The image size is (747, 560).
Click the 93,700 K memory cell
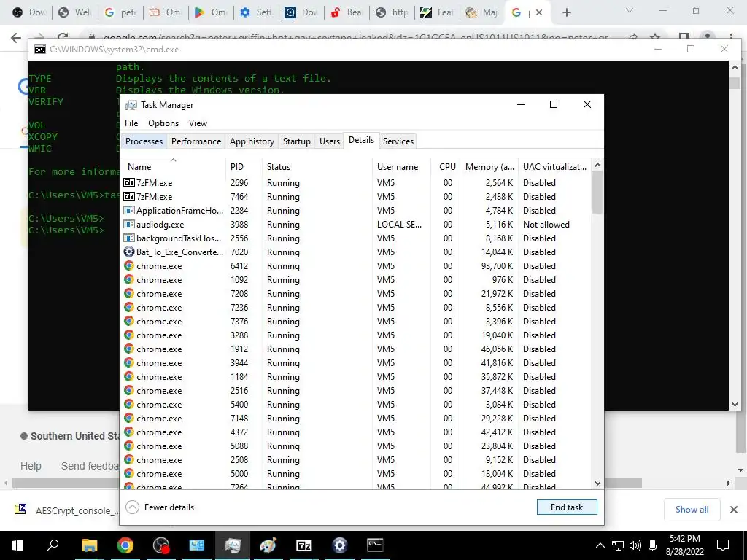point(497,265)
